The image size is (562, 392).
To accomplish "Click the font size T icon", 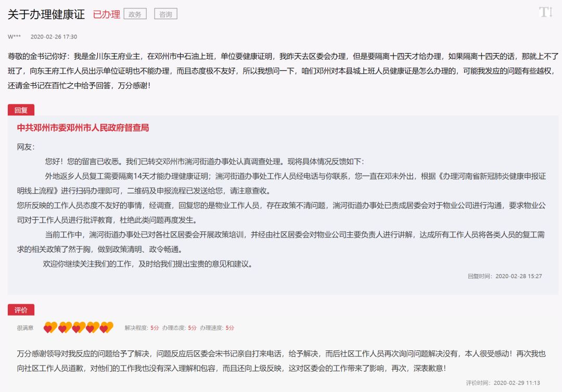I will (x=545, y=12).
